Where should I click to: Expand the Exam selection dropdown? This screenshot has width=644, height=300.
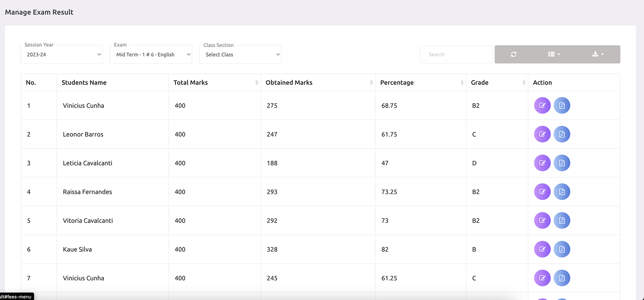click(151, 55)
